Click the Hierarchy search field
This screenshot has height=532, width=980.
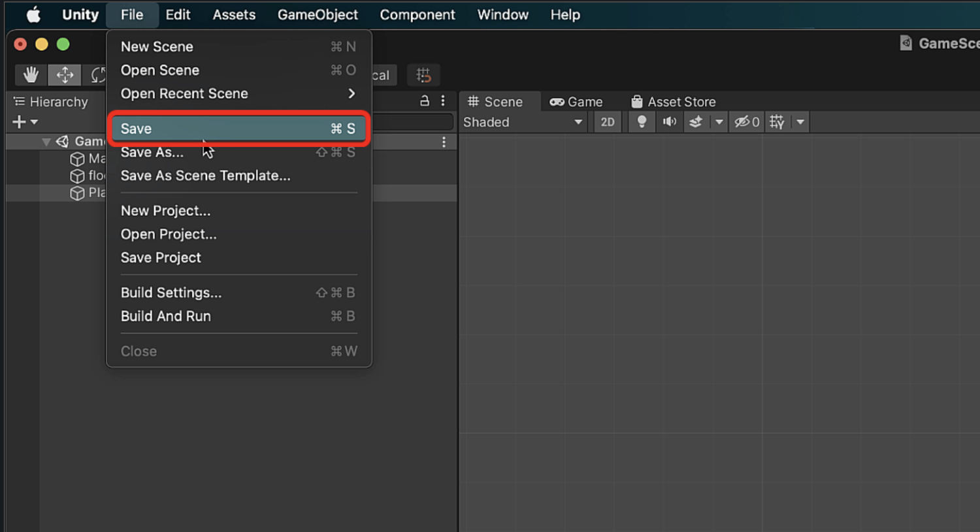point(413,122)
